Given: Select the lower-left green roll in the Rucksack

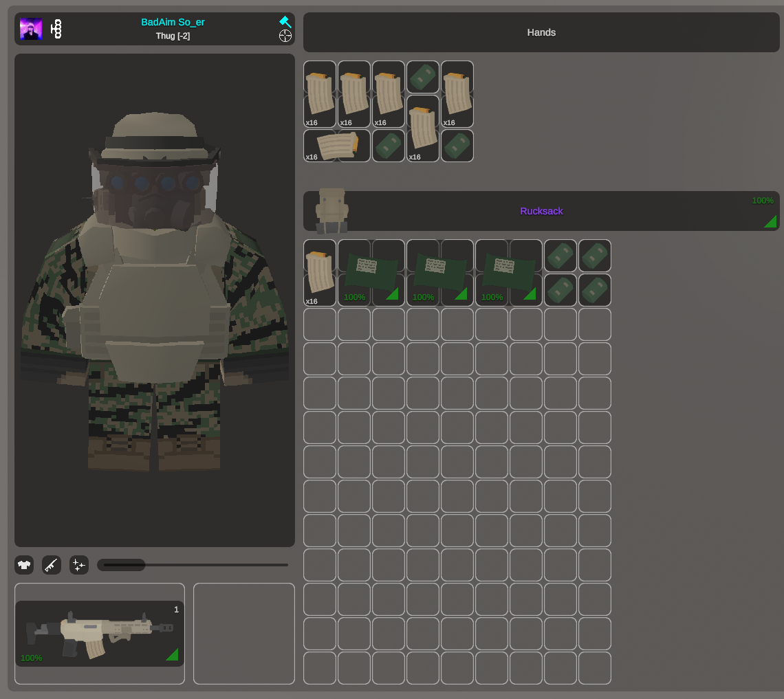Looking at the screenshot, I should [560, 290].
